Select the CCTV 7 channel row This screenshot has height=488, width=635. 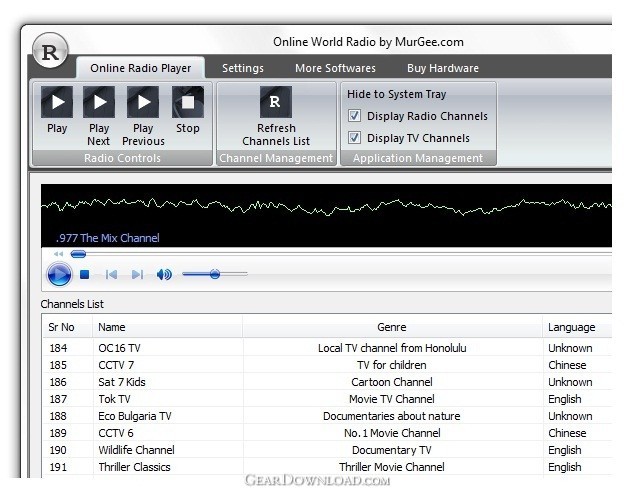pos(327,365)
